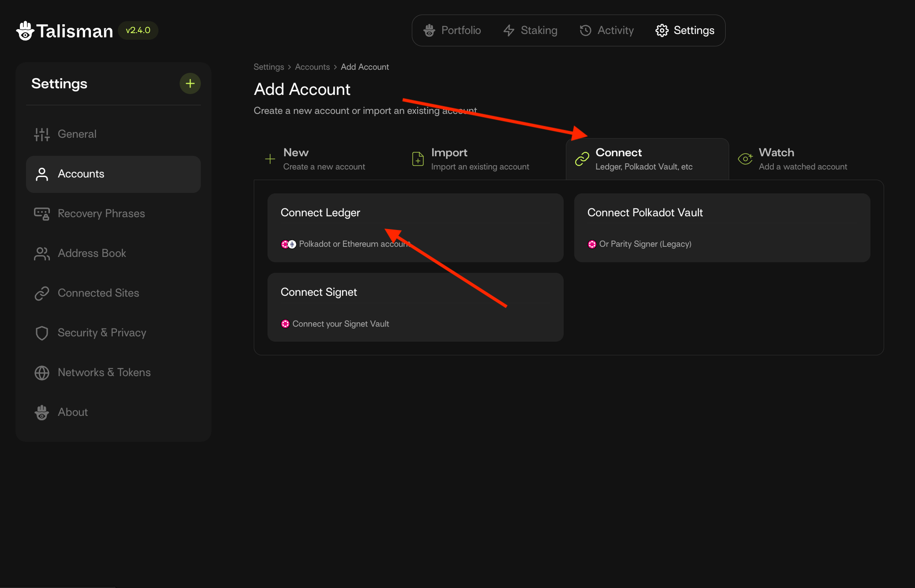Viewport: 915px width, 588px height.
Task: Click the Connect Polkadot Vault card
Action: (722, 227)
